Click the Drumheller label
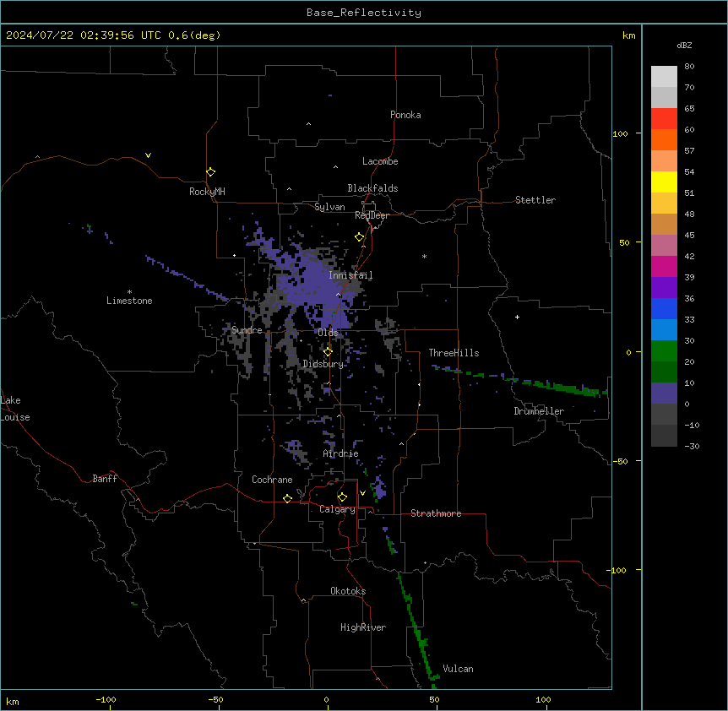This screenshot has height=711, width=728. pos(539,411)
